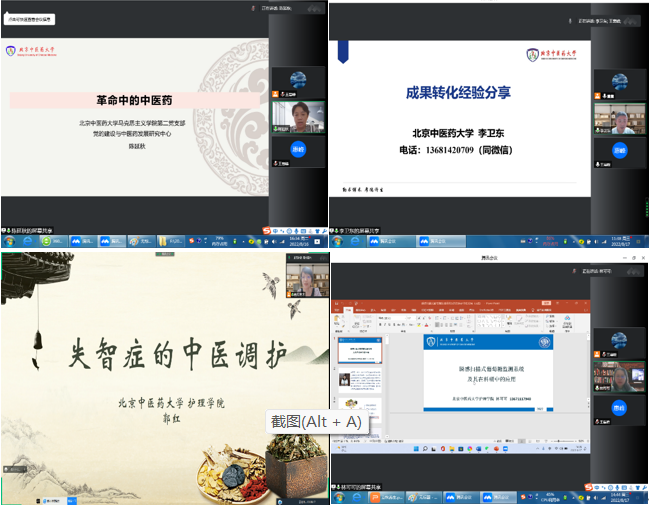Click the 截图(Alt + A) screenshot tooltip button
This screenshot has width=649, height=511.
[x=316, y=421]
